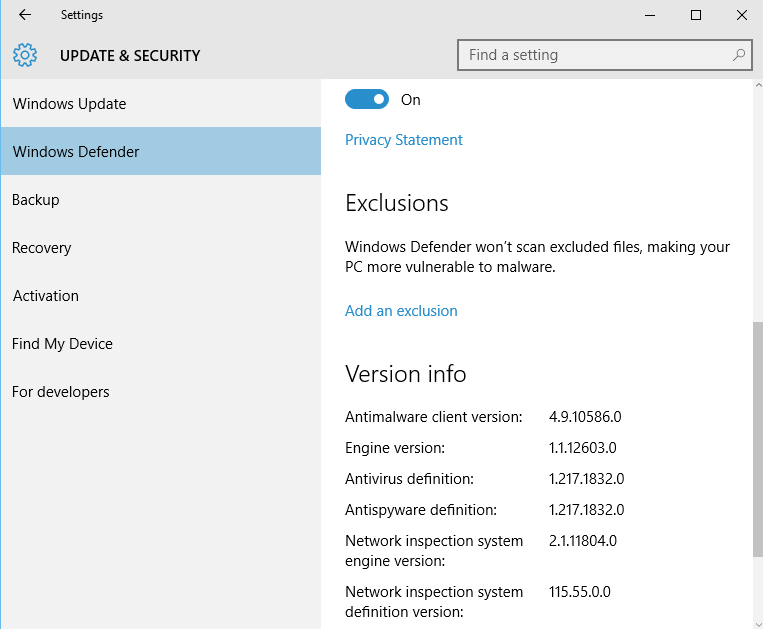Minimize the Settings window

650,15
